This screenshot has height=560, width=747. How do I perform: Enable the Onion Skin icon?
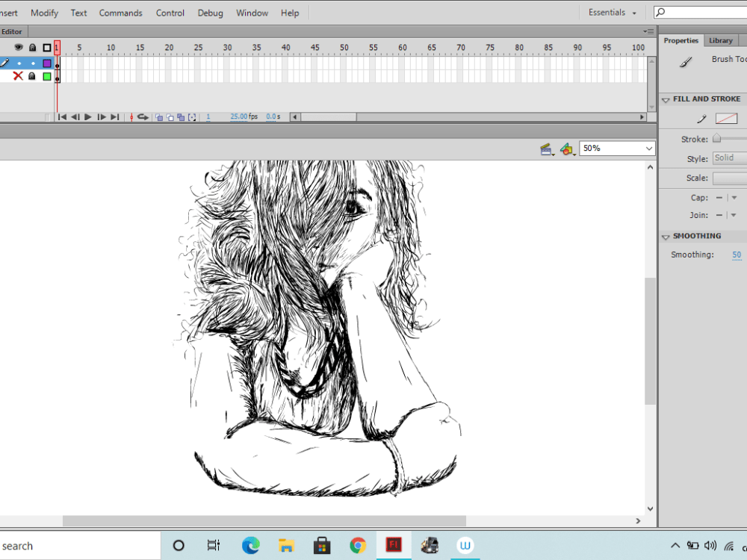coord(159,117)
